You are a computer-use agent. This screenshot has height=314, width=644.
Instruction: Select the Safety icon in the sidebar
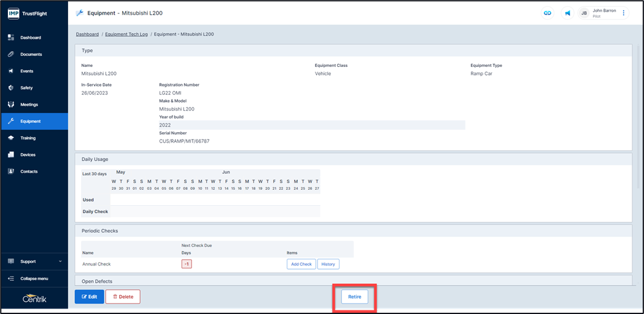point(11,88)
